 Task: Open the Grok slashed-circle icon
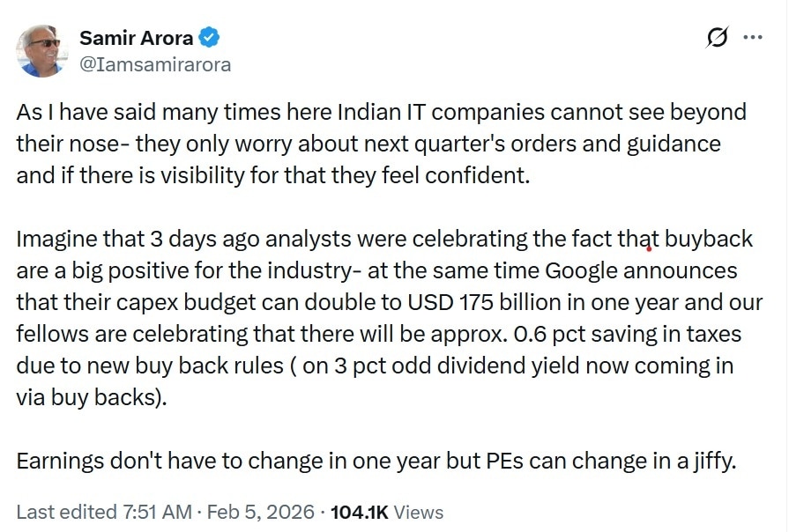718,38
